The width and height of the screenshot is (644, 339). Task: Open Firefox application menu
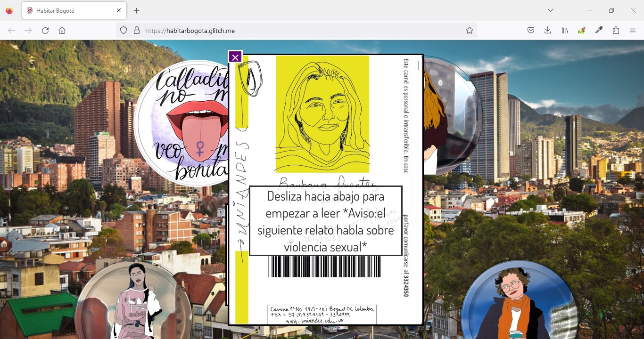tap(633, 31)
